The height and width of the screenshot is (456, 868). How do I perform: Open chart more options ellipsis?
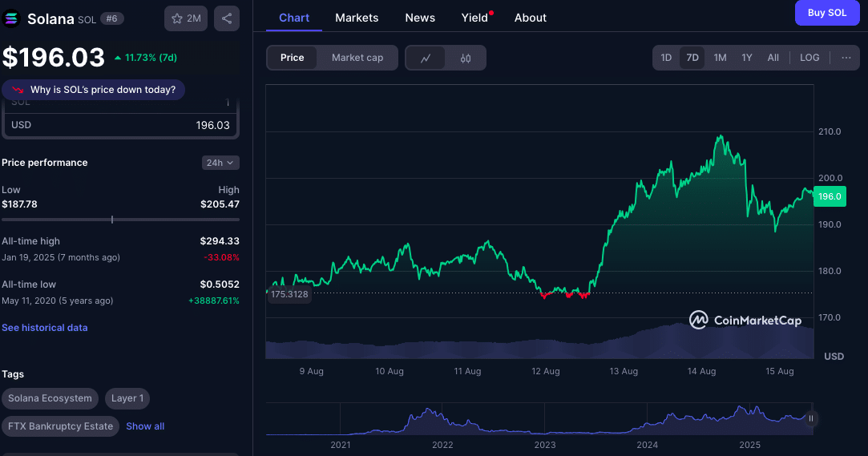click(846, 58)
